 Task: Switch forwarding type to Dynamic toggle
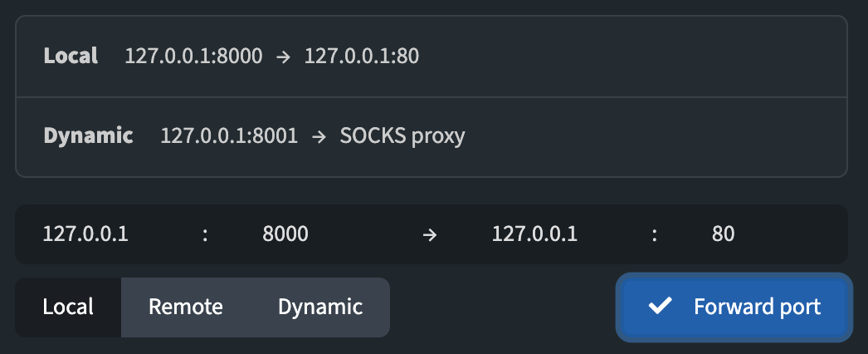pyautogui.click(x=320, y=307)
